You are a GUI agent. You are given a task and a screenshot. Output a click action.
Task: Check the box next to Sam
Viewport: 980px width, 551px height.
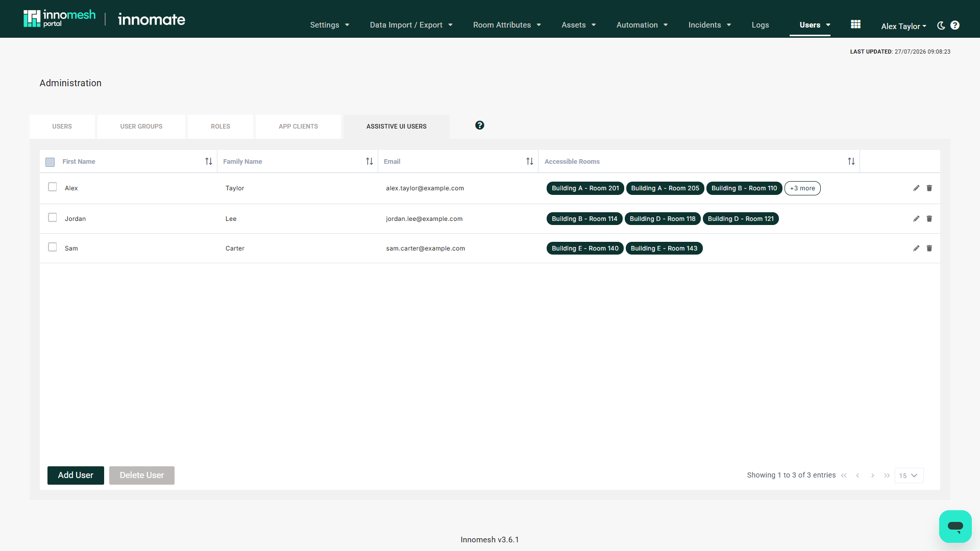pyautogui.click(x=53, y=247)
